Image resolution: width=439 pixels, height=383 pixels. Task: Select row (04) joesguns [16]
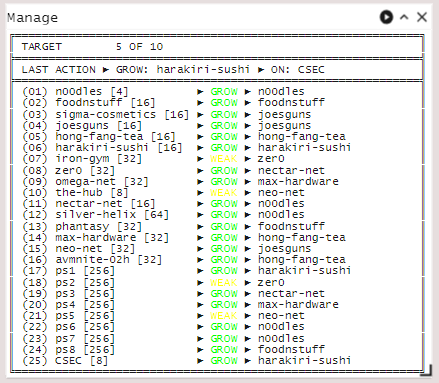click(187, 125)
